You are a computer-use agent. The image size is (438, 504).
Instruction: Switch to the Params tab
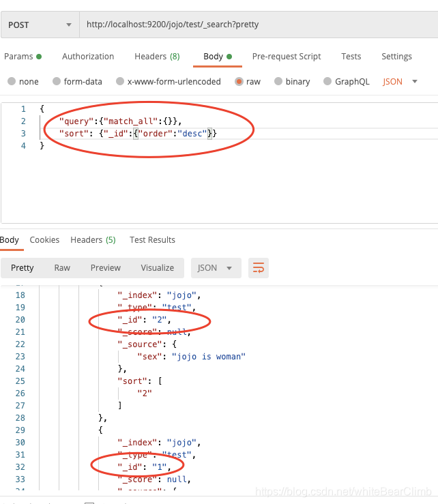23,56
